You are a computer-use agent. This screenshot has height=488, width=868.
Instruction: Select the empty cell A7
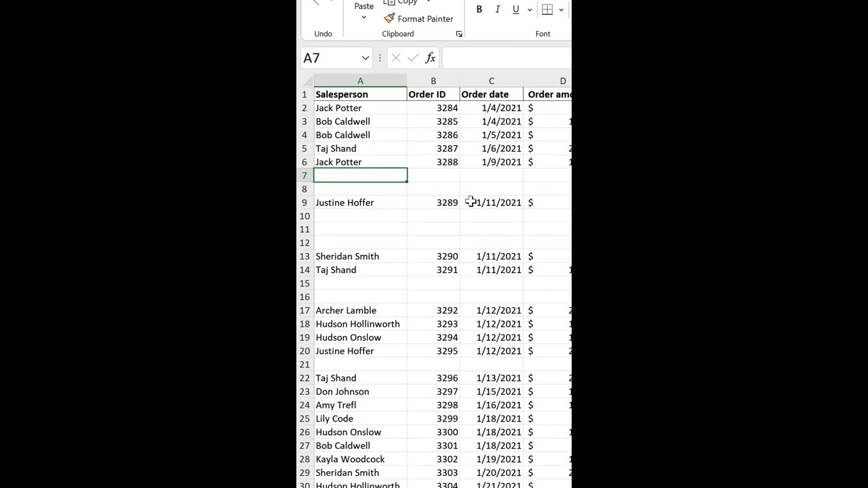coord(360,176)
